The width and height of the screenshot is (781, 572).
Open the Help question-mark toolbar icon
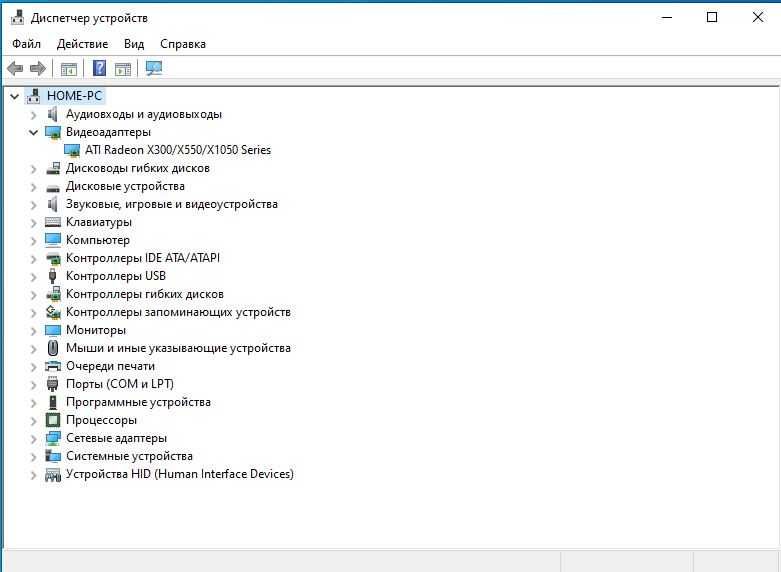[100, 68]
